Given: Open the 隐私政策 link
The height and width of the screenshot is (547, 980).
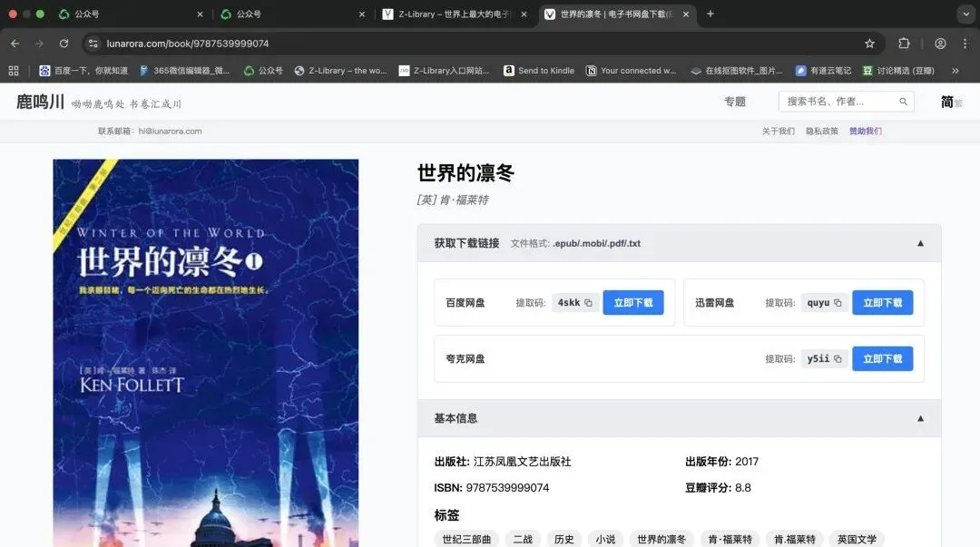Looking at the screenshot, I should pyautogui.click(x=822, y=132).
